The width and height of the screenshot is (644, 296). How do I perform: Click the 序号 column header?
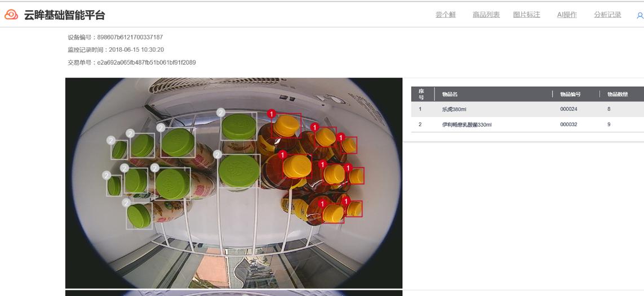[x=421, y=95]
